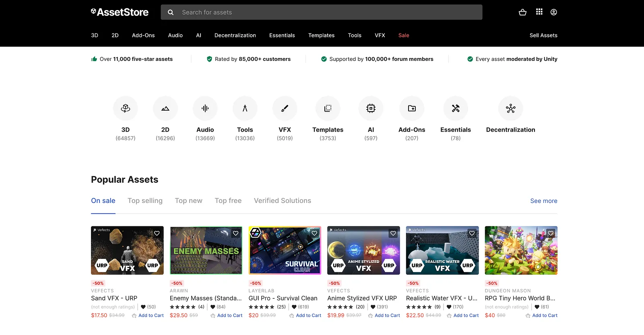Select the Tools category icon
The width and height of the screenshot is (644, 335).
coord(245,108)
